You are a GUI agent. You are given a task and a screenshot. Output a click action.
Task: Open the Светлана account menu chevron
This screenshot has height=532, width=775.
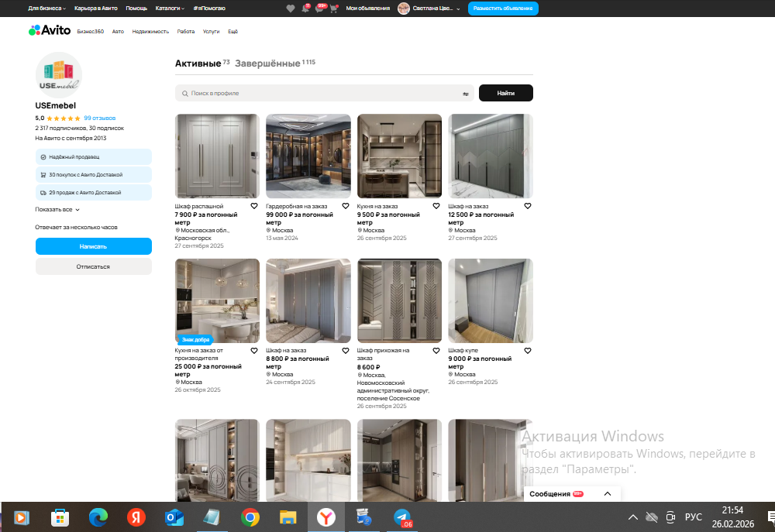point(458,9)
